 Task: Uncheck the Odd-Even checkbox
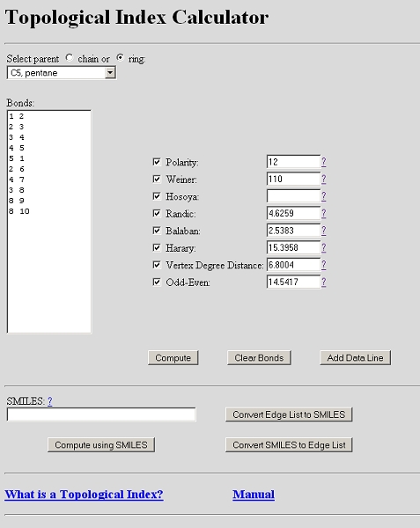(157, 282)
